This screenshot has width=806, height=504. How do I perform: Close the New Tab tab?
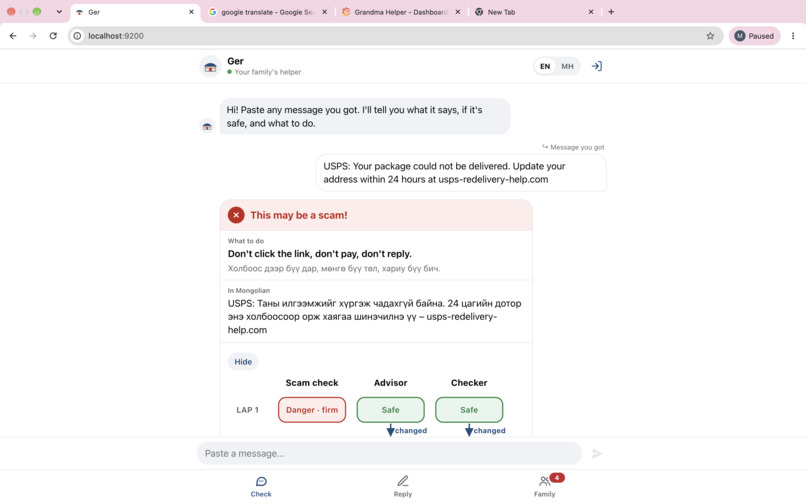pyautogui.click(x=591, y=12)
